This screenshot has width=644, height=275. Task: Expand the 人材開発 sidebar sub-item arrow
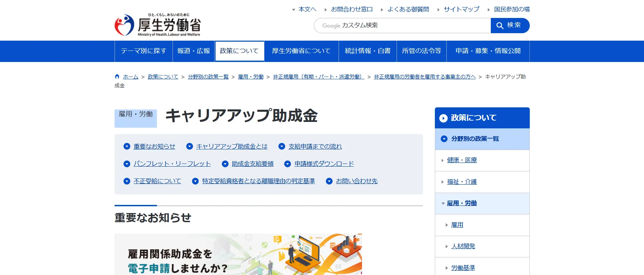click(x=447, y=247)
